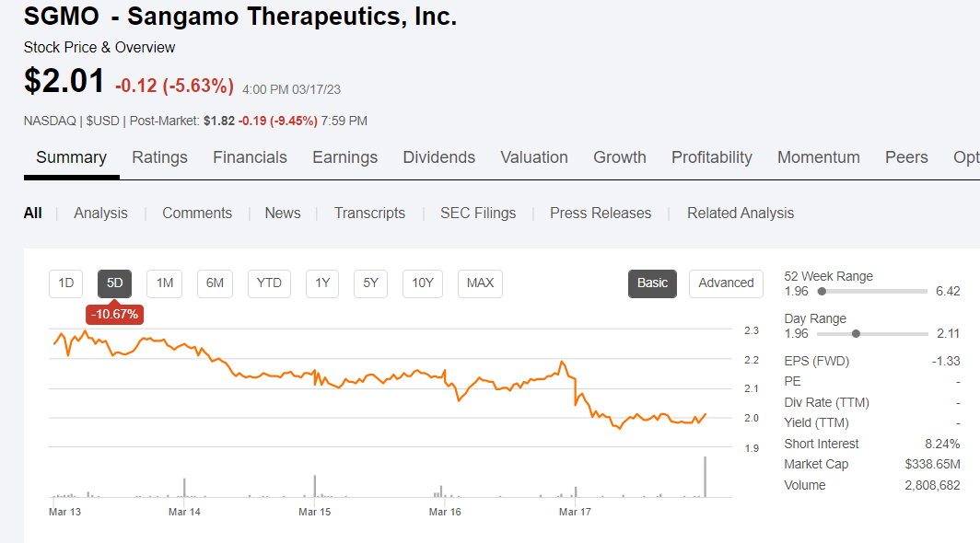Viewport: 980px width, 543px height.
Task: Open the Valuation tab
Action: [534, 157]
